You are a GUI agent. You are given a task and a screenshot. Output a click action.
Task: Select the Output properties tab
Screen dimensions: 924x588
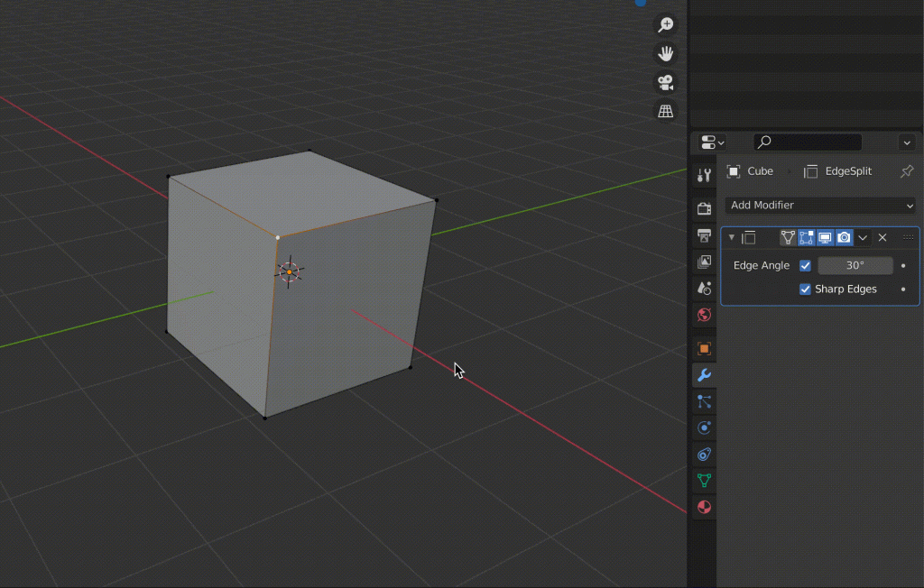[704, 236]
